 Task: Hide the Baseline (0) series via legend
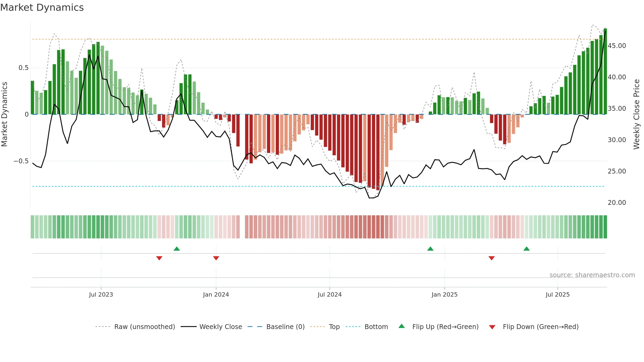coord(276,327)
